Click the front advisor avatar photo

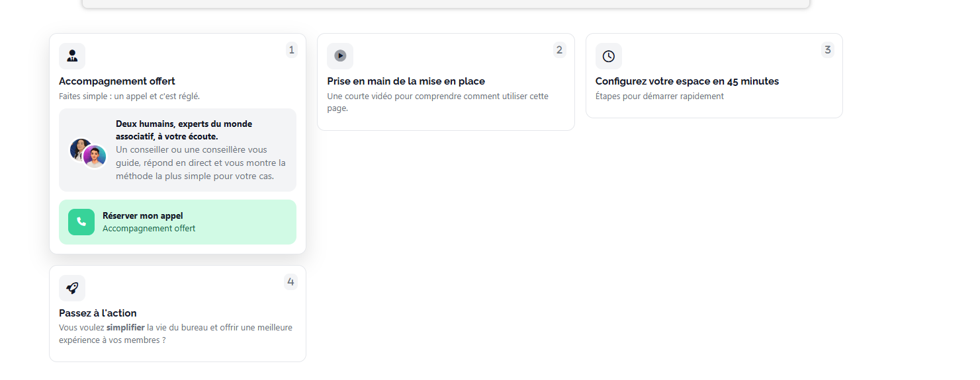click(95, 157)
